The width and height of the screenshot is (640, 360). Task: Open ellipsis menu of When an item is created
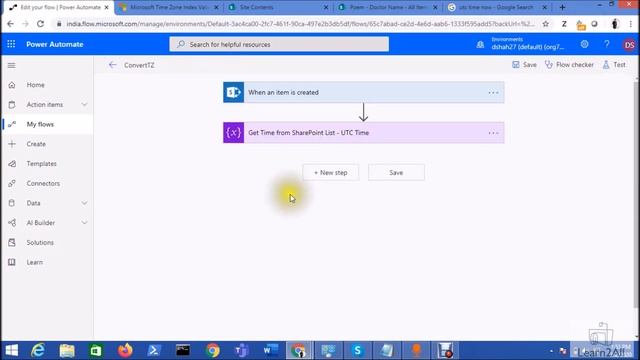tap(493, 93)
